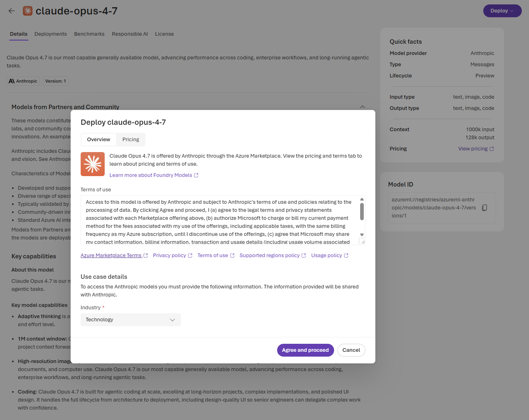Select the Overview tab in deploy dialog
Screen dimensions: 529x420
click(x=99, y=140)
